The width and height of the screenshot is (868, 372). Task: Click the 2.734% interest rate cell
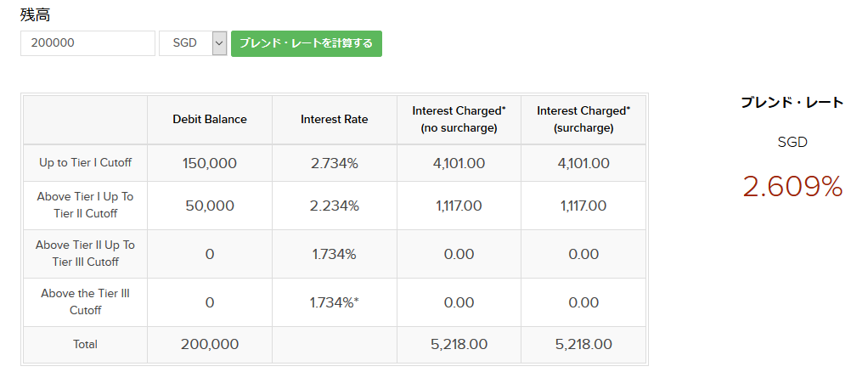335,163
